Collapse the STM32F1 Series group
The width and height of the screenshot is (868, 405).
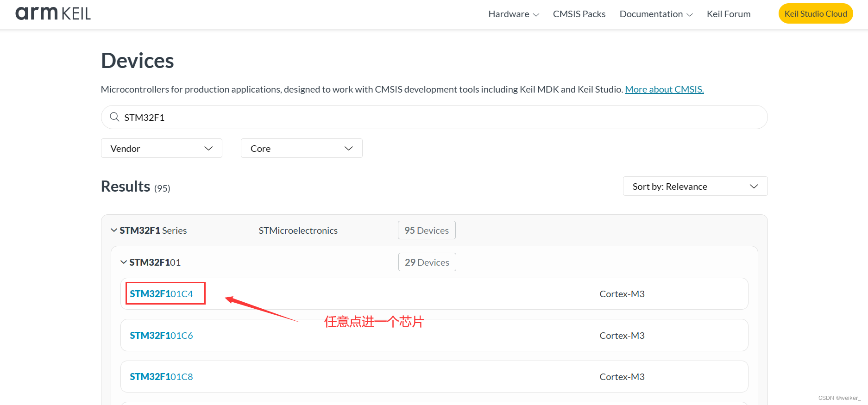pos(114,230)
